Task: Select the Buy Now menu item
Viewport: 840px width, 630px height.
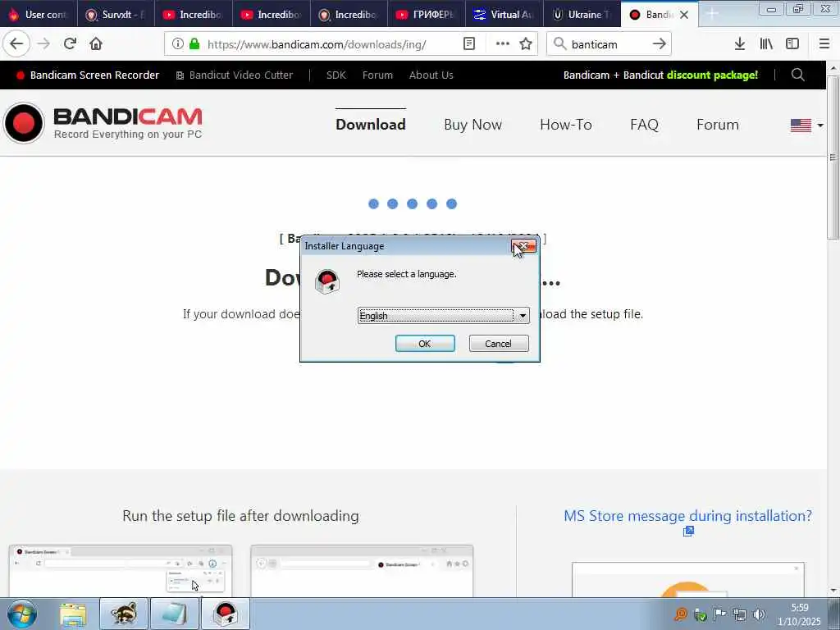Action: coord(473,125)
